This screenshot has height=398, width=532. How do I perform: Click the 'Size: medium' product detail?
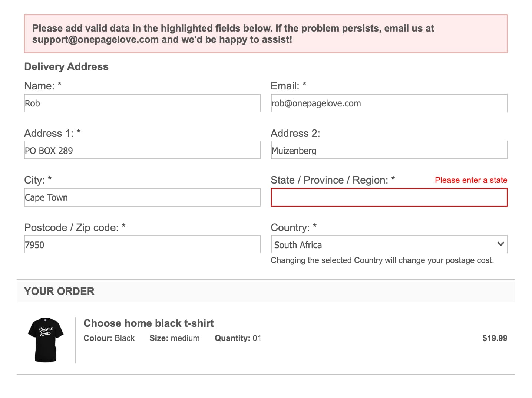[174, 338]
